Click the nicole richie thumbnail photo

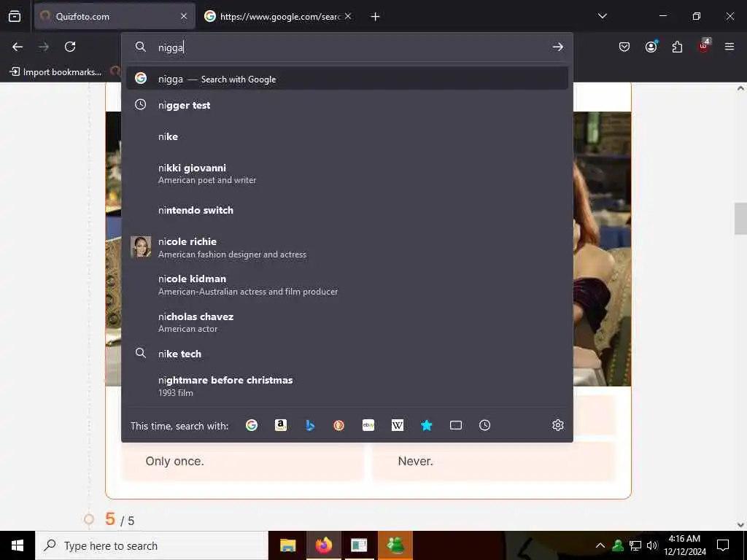pyautogui.click(x=141, y=246)
